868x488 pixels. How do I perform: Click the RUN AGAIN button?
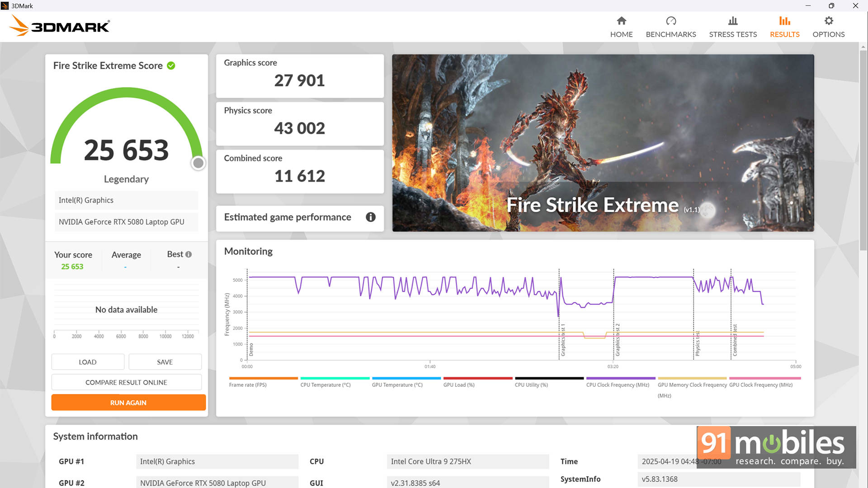[x=128, y=403]
